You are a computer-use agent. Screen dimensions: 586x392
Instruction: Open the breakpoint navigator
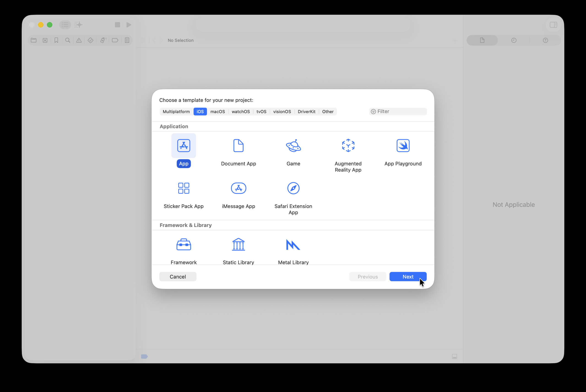[x=115, y=40]
